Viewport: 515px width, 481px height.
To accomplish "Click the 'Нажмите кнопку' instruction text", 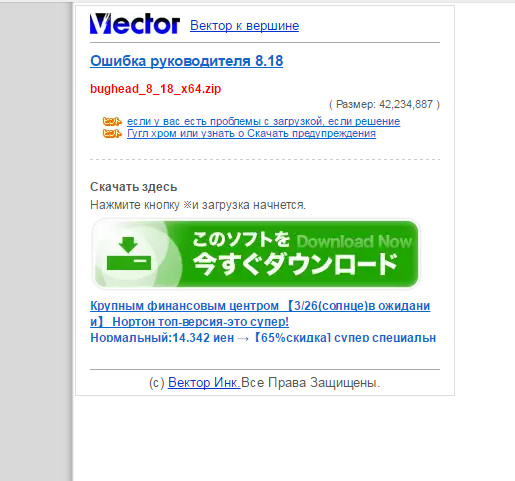I will coord(135,205).
